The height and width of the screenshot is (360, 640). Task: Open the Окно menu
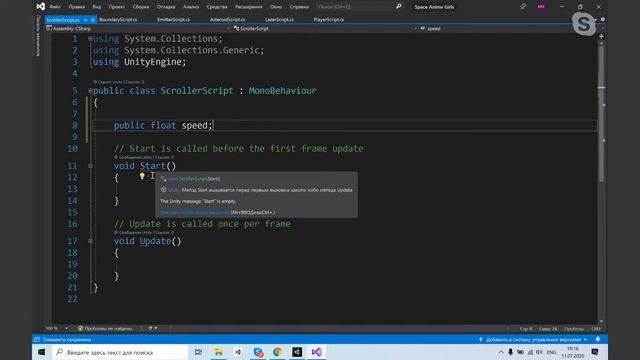point(276,7)
